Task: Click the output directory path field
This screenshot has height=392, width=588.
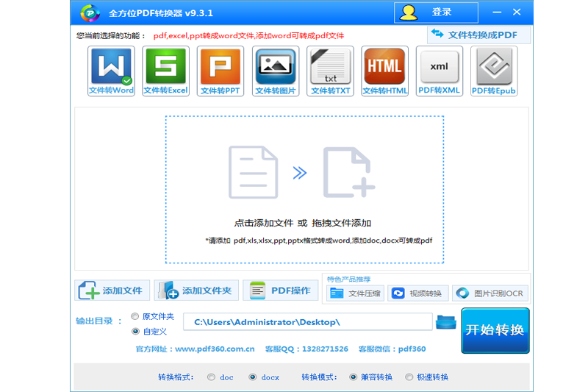Action: 307,322
